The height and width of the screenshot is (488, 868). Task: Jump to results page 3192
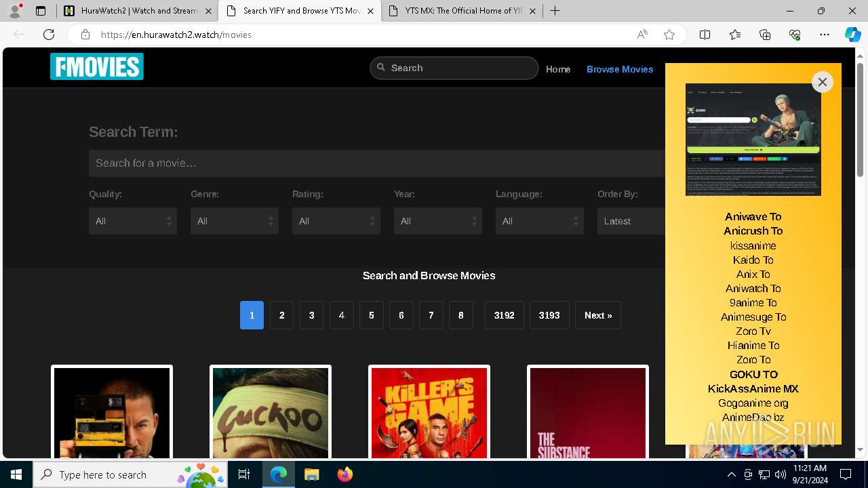click(x=505, y=315)
